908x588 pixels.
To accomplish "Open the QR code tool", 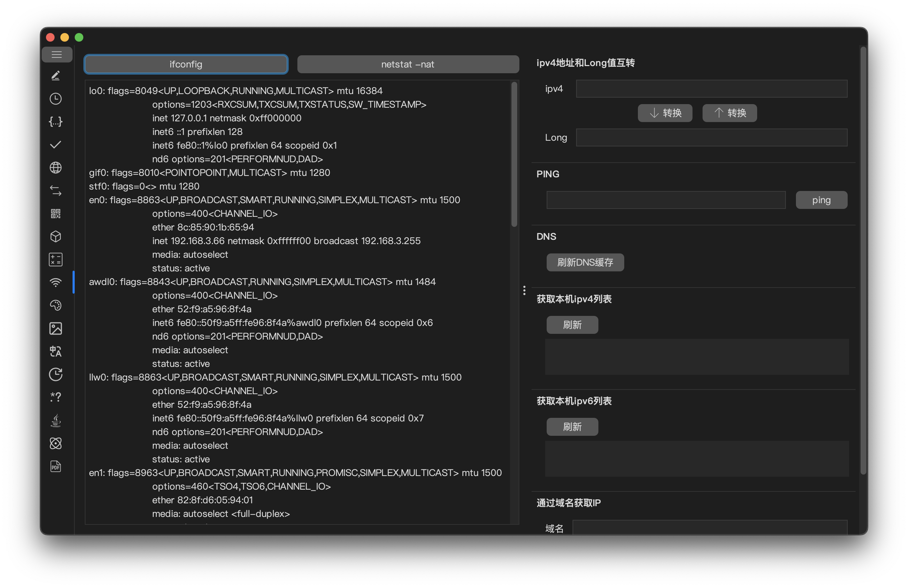I will [56, 214].
